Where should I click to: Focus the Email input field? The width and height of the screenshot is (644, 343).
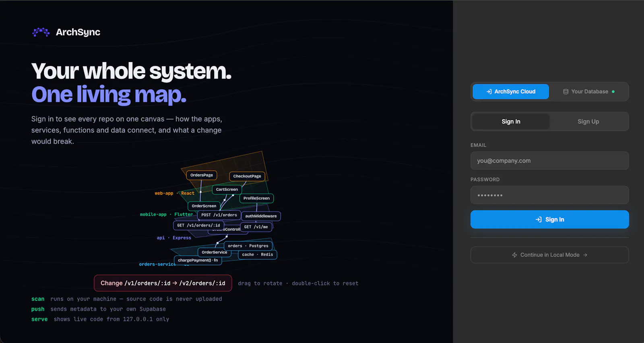point(549,161)
